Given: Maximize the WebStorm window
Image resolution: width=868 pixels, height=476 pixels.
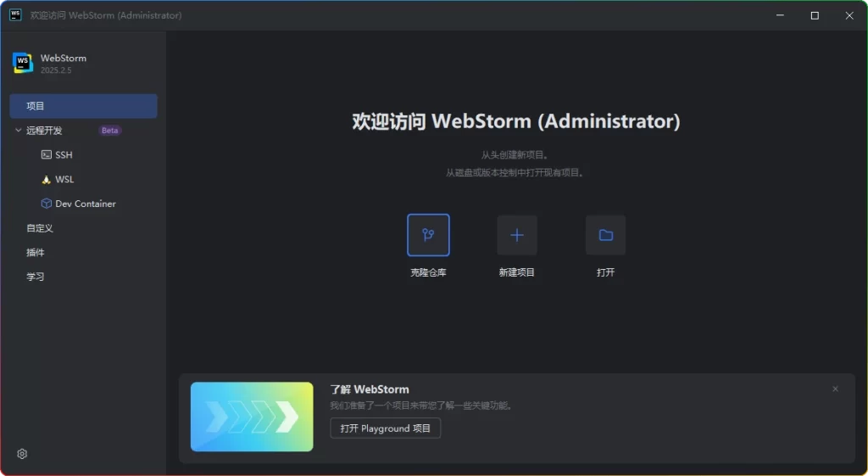Looking at the screenshot, I should click(815, 15).
